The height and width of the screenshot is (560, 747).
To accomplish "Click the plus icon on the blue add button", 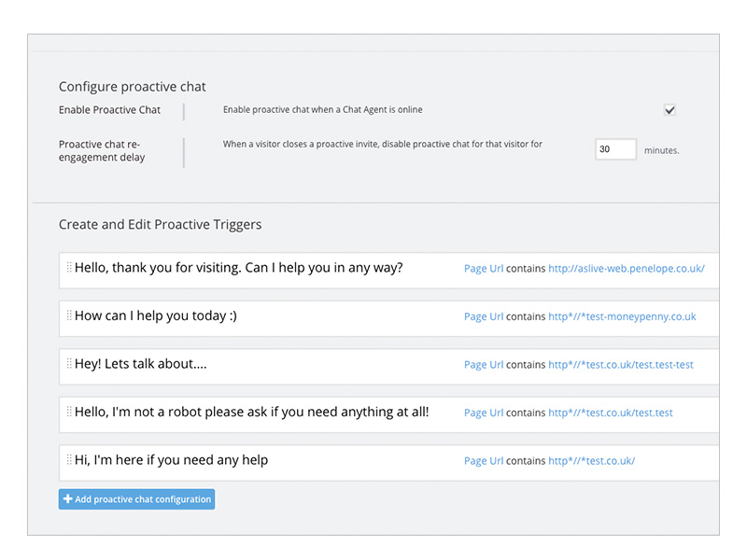I will click(x=66, y=498).
